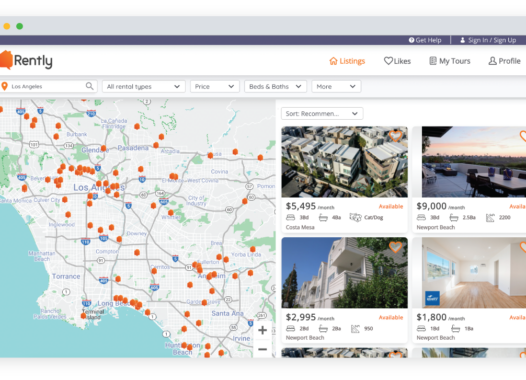Image resolution: width=526 pixels, height=380 pixels.
Task: Click the Available status on the $2,995 listing
Action: [x=391, y=317]
